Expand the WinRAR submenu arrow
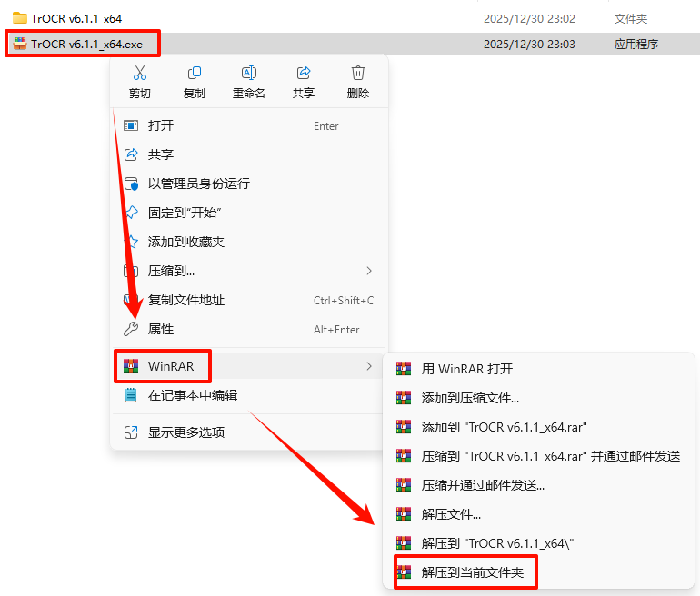 pyautogui.click(x=369, y=366)
